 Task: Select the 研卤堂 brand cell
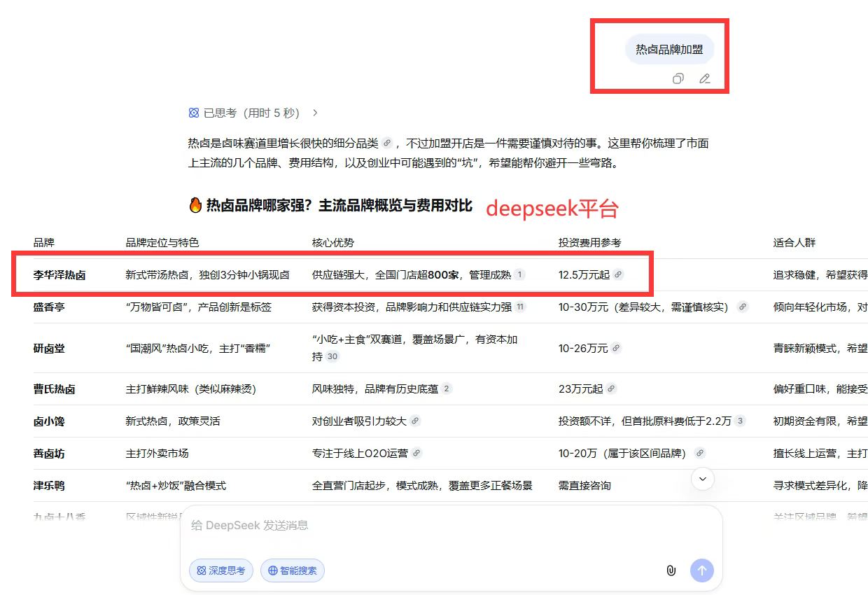click(x=49, y=348)
